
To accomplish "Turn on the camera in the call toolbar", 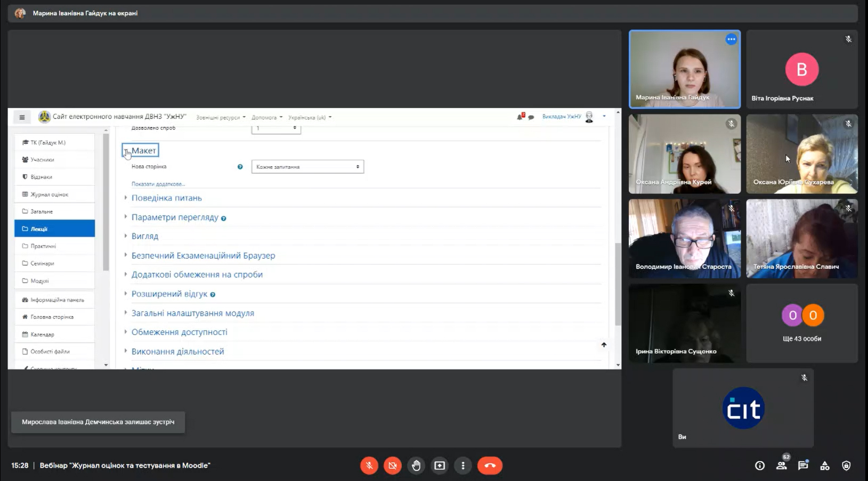I will pos(393,466).
